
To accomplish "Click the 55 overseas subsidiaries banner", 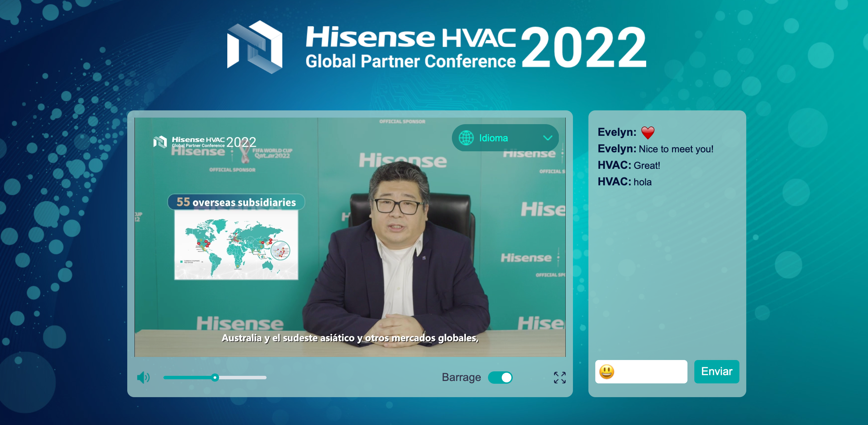I will (x=236, y=202).
